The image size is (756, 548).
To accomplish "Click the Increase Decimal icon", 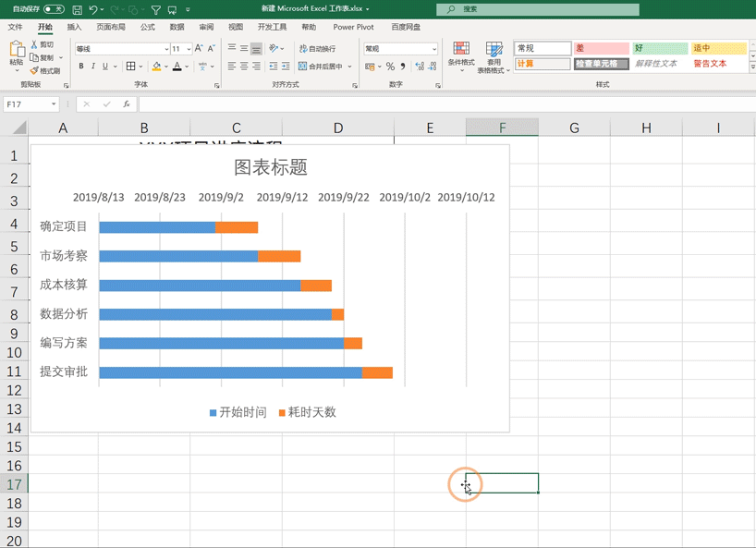I will 420,66.
